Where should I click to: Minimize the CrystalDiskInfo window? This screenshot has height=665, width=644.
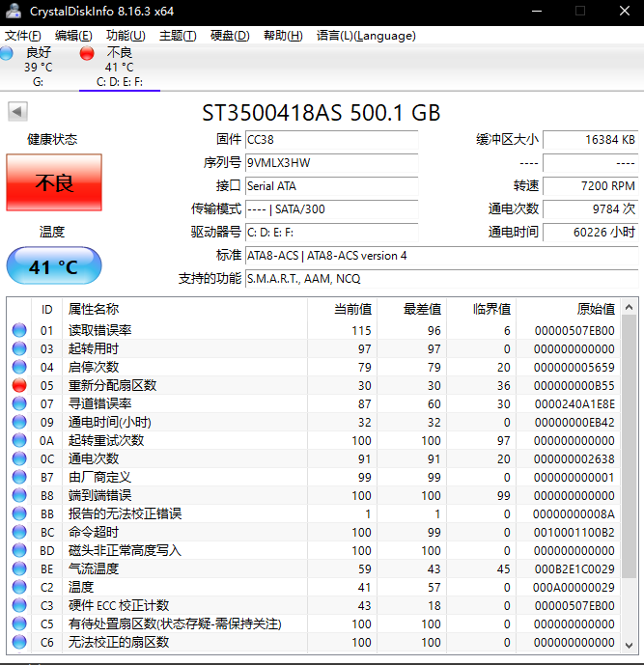(537, 11)
